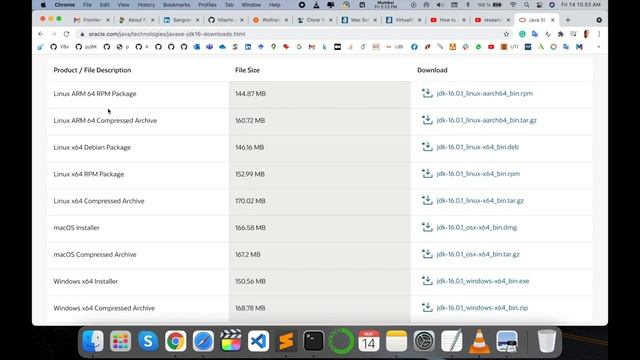The image size is (640, 360).
Task: Click download icon beside jdk-16.0.1_linux-x64_bin.rpm
Action: [x=427, y=173]
